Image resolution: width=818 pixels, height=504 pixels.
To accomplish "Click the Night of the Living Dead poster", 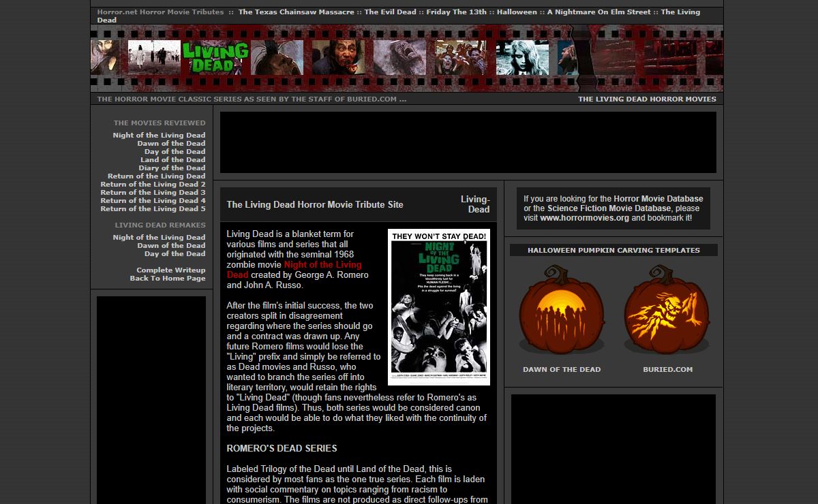I will 438,307.
